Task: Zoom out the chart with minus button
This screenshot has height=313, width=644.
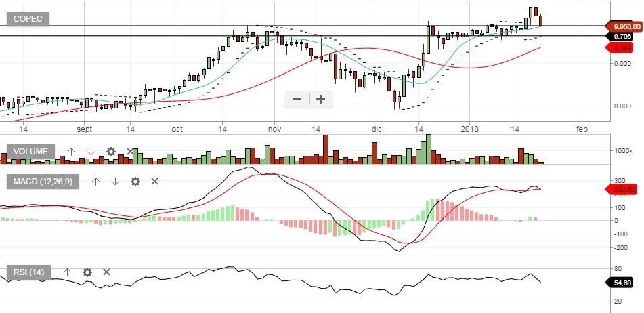Action: pyautogui.click(x=297, y=100)
